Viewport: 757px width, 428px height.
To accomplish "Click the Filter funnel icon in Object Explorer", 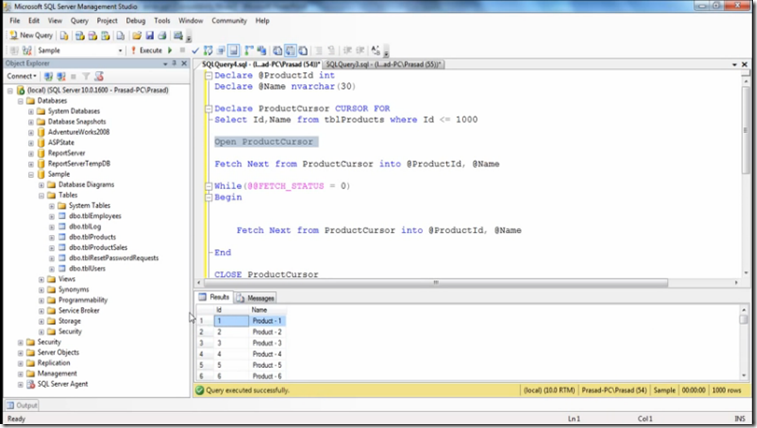I will coord(85,76).
